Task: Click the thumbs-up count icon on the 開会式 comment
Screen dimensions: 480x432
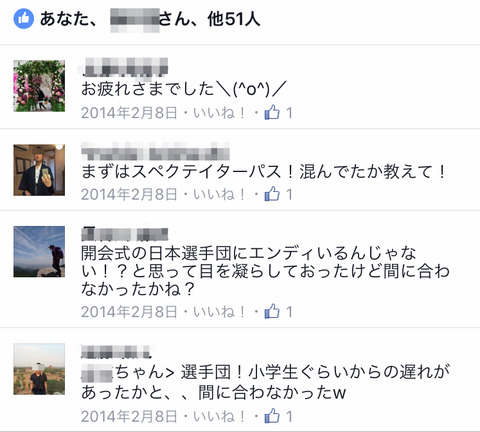Action: coord(272,311)
